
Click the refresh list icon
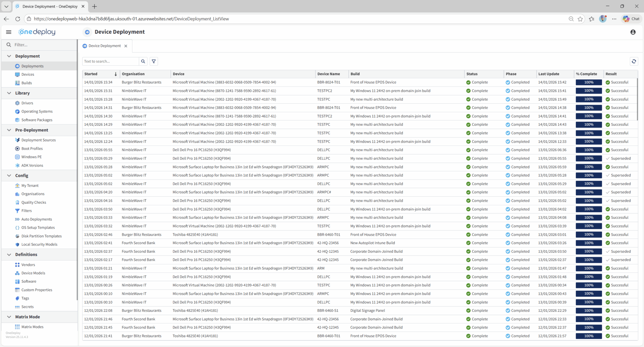pyautogui.click(x=634, y=61)
